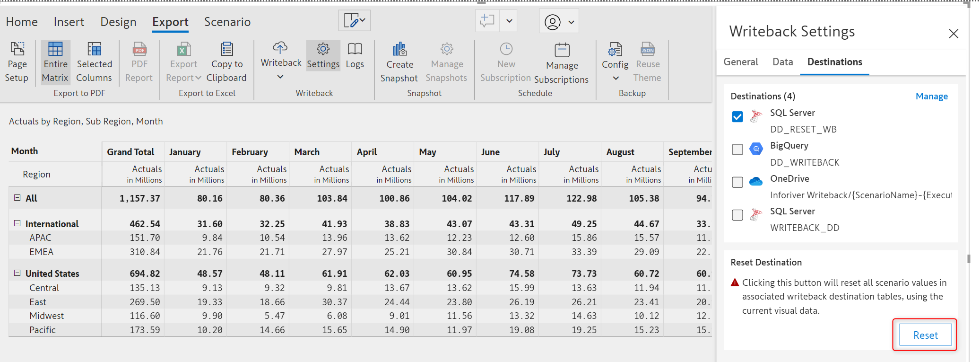The image size is (980, 362).
Task: Collapse the United States region row
Action: click(17, 273)
